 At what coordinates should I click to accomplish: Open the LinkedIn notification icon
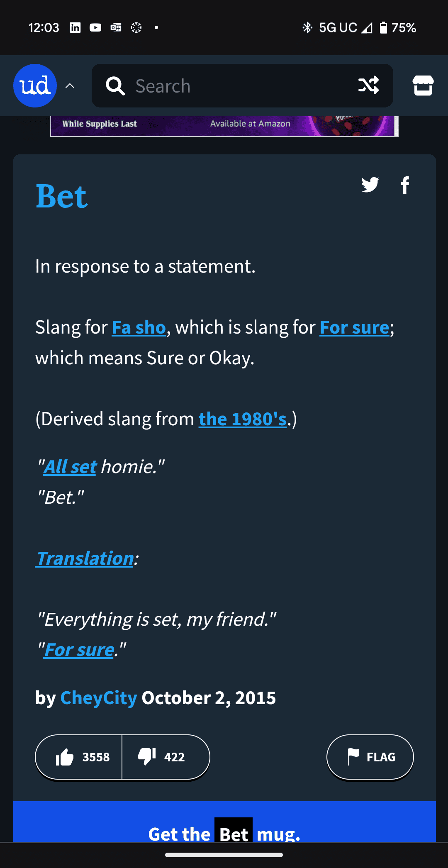click(75, 27)
